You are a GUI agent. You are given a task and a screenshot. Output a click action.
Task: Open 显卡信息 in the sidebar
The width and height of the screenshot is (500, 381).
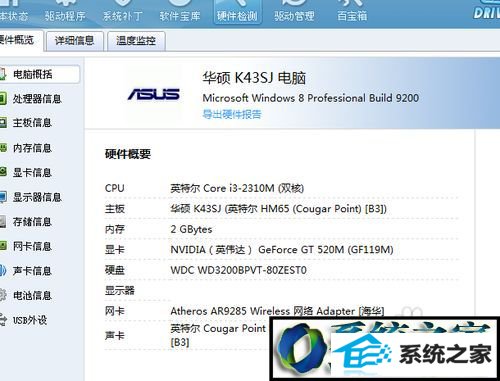tap(32, 172)
